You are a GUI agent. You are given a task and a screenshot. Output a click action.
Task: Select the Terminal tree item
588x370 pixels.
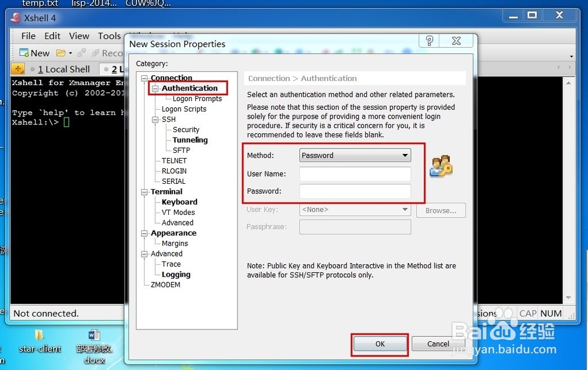[166, 191]
